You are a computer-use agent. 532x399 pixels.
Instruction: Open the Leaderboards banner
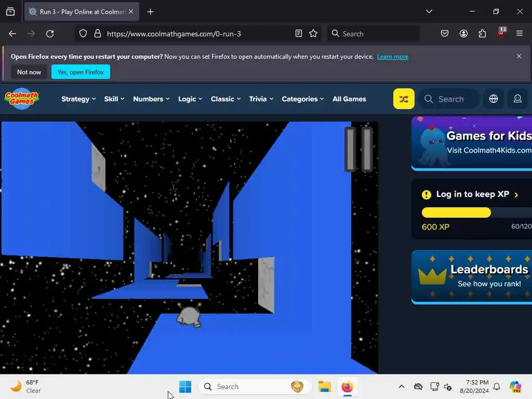point(472,277)
